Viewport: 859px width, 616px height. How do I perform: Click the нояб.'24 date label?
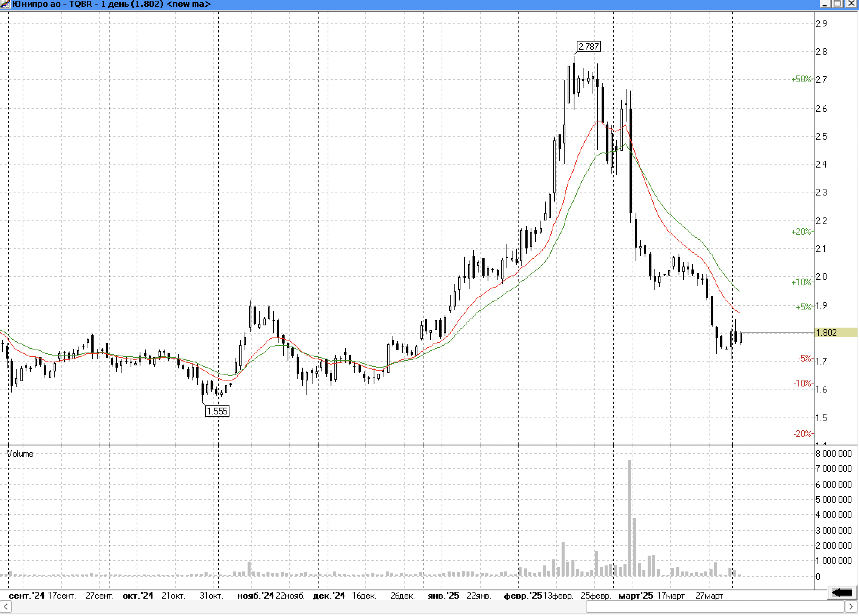[255, 596]
